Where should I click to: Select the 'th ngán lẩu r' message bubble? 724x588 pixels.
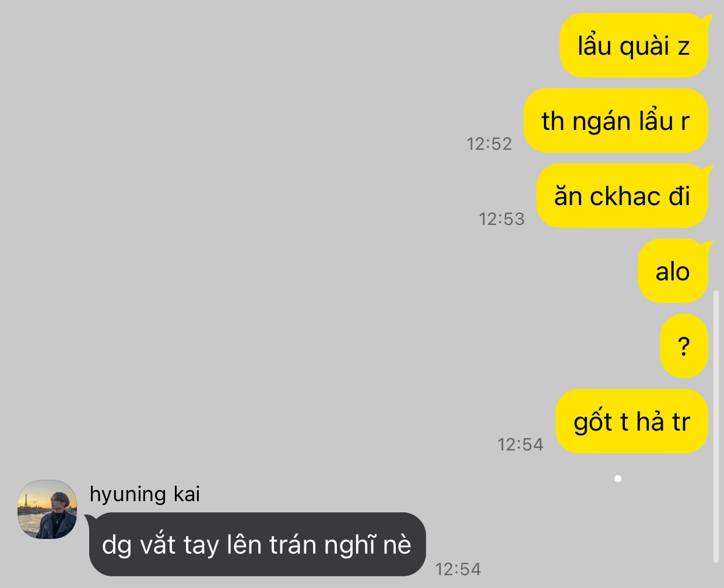616,121
